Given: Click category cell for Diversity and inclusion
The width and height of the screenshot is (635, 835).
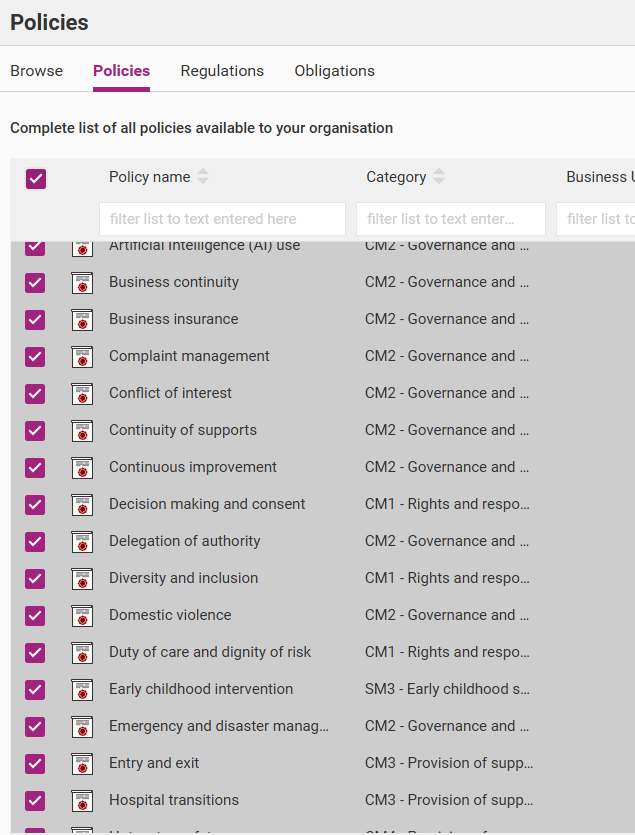Looking at the screenshot, I should tap(447, 578).
